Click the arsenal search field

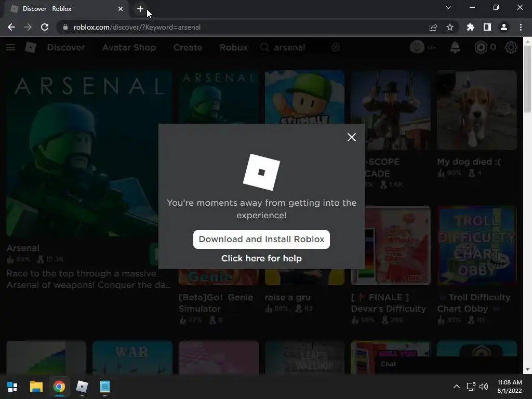point(300,47)
